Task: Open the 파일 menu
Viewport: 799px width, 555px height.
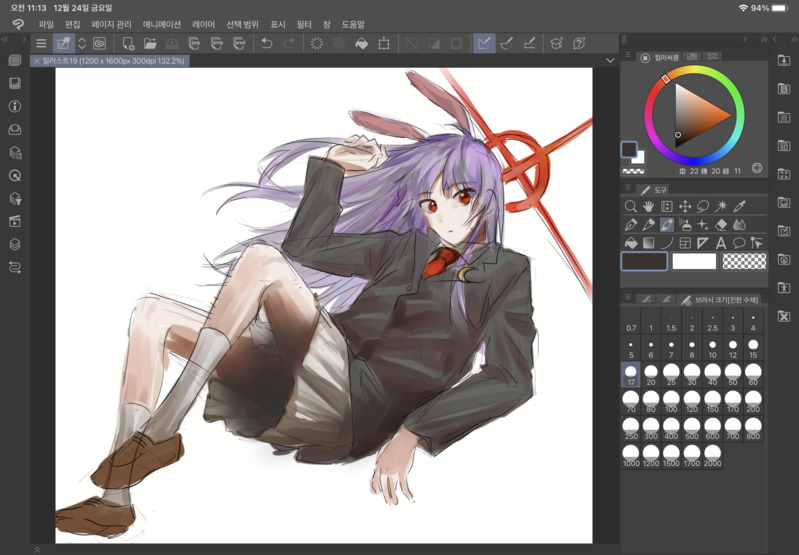Action: 46,24
